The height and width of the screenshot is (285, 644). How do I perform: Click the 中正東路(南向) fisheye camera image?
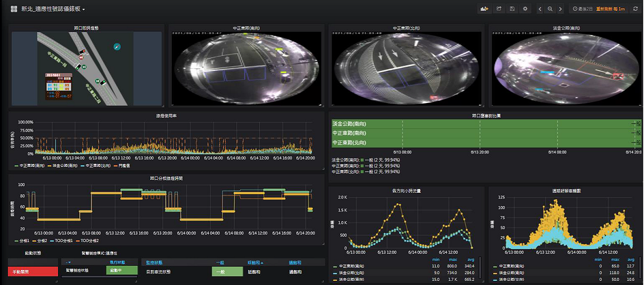(x=246, y=68)
